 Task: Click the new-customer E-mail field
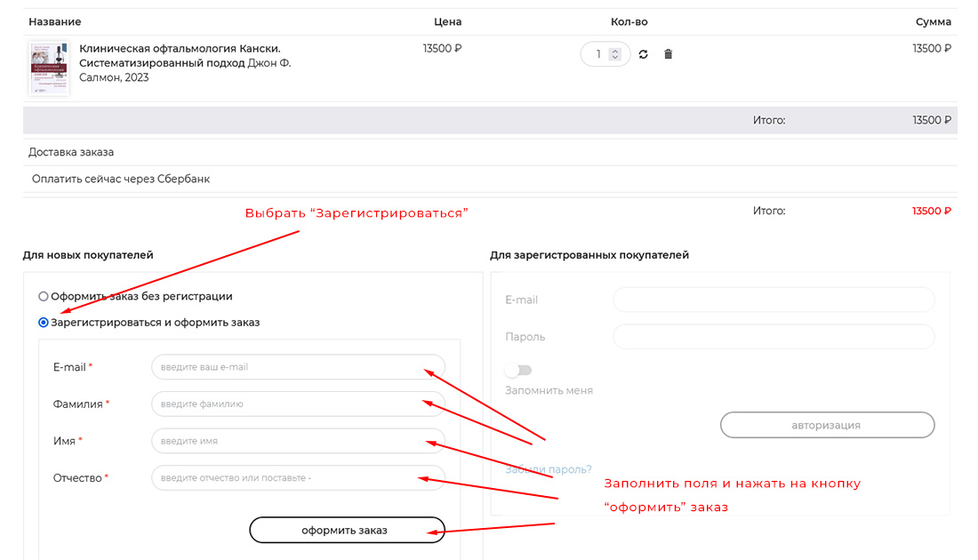coord(298,367)
